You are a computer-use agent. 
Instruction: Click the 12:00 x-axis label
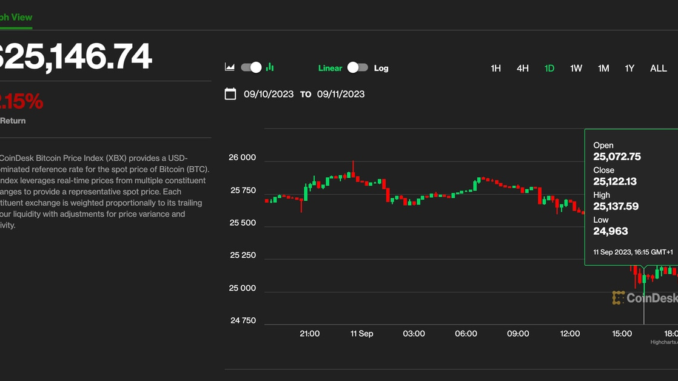click(570, 333)
